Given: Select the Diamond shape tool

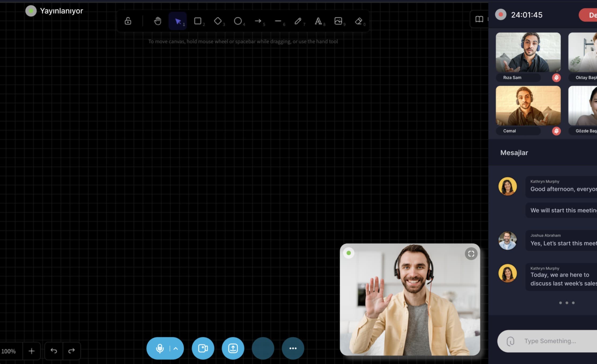Looking at the screenshot, I should point(218,21).
